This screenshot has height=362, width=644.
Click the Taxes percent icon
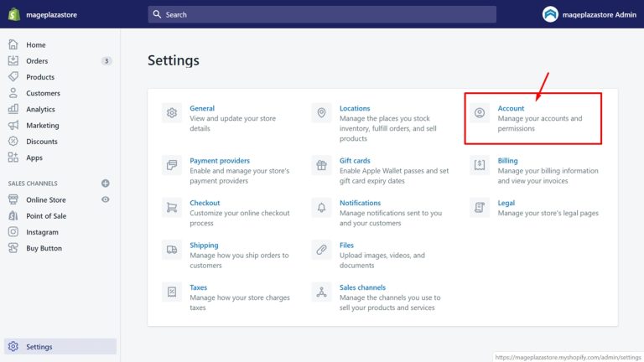click(x=172, y=292)
